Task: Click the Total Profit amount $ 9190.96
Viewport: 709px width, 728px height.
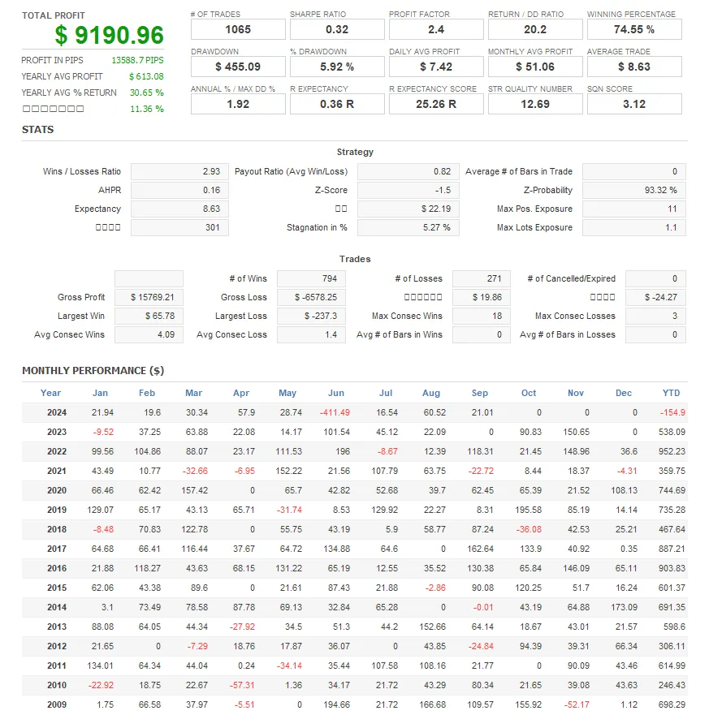Action: click(x=109, y=36)
